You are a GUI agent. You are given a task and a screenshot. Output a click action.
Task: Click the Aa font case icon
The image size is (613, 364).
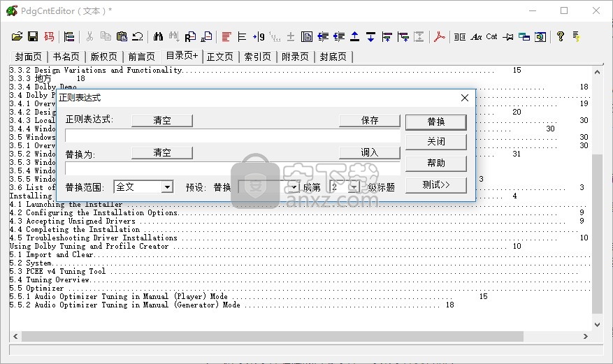476,37
